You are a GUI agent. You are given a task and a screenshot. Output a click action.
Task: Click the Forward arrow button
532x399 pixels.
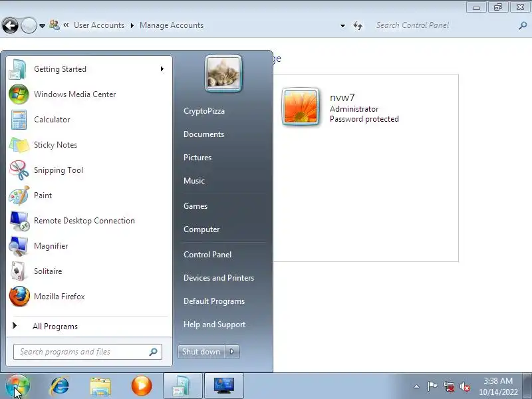coord(29,25)
